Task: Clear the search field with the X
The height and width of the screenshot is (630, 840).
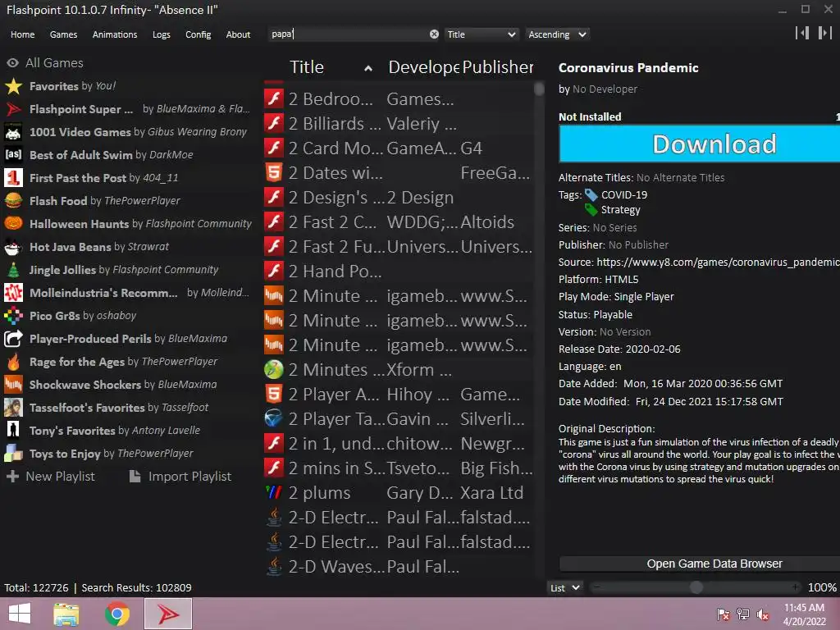Action: tap(434, 34)
